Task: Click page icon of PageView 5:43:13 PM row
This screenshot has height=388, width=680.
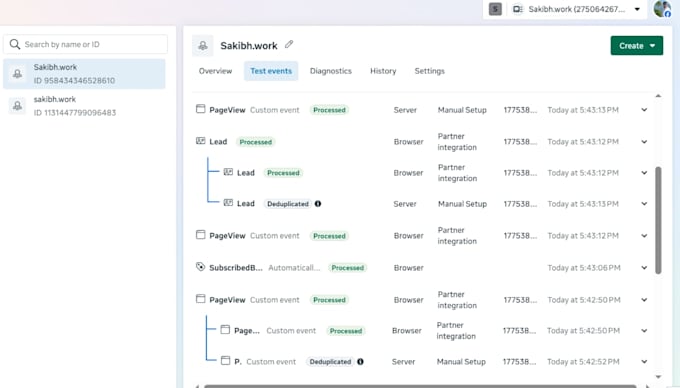Action: (200, 109)
